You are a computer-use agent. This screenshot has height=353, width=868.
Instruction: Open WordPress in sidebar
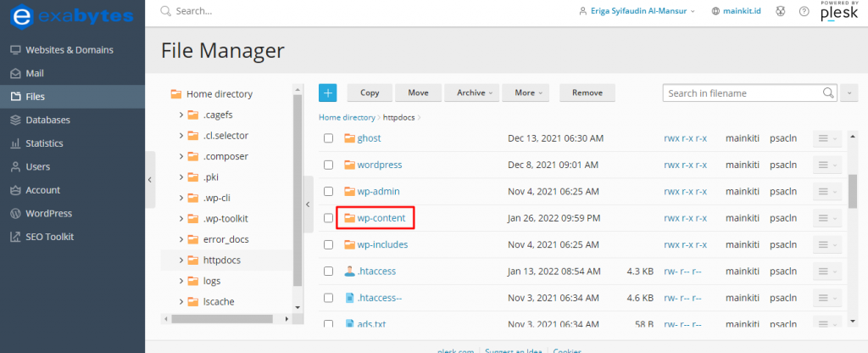[x=73, y=213]
